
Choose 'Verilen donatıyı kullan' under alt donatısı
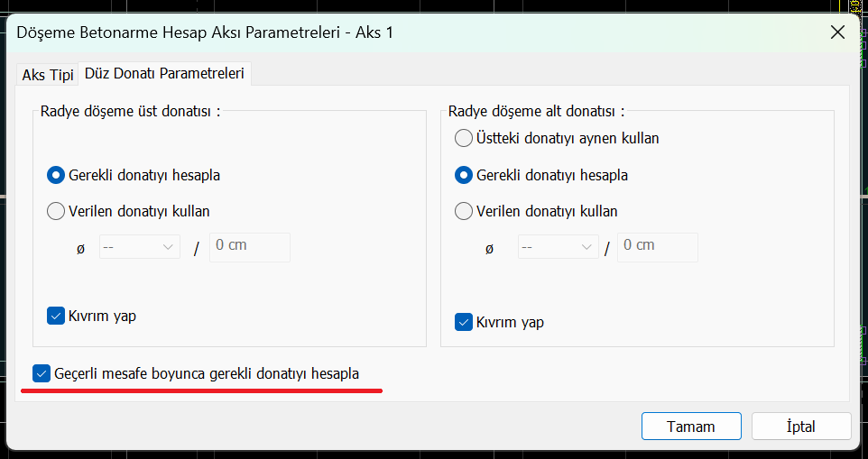click(464, 212)
